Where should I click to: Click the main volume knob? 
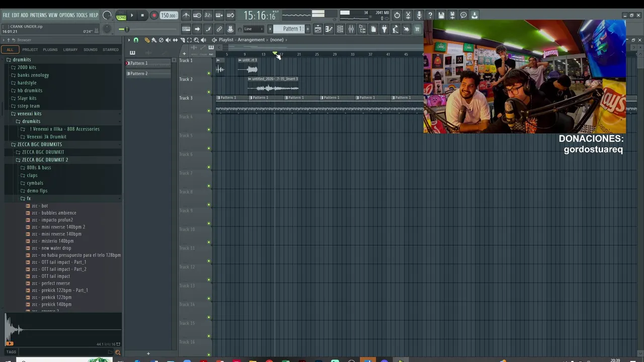pyautogui.click(x=107, y=16)
